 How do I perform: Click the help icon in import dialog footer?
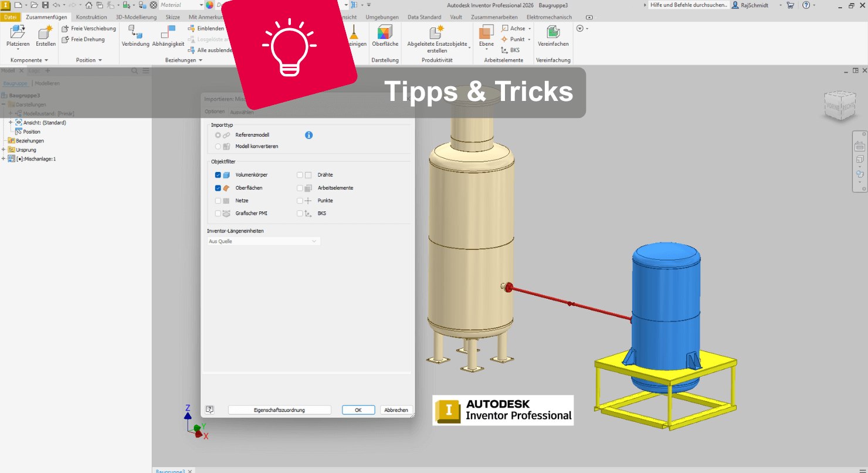pyautogui.click(x=210, y=410)
